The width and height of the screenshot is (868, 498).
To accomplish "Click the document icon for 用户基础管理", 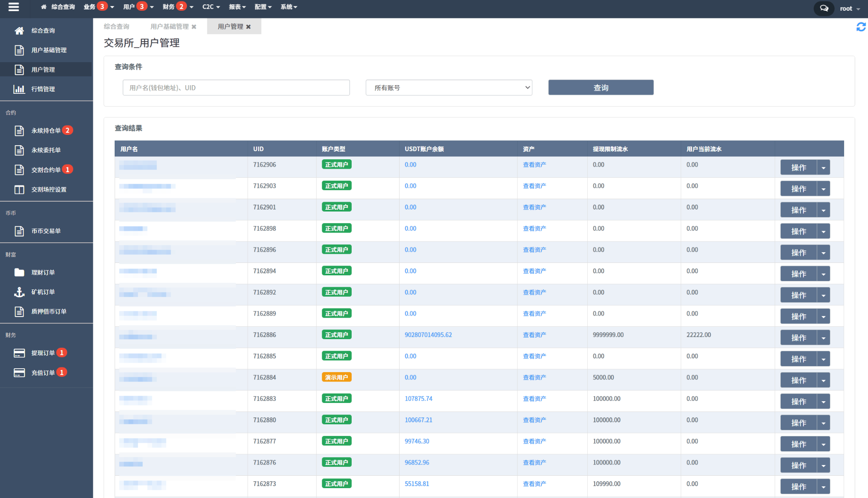I will tap(19, 50).
